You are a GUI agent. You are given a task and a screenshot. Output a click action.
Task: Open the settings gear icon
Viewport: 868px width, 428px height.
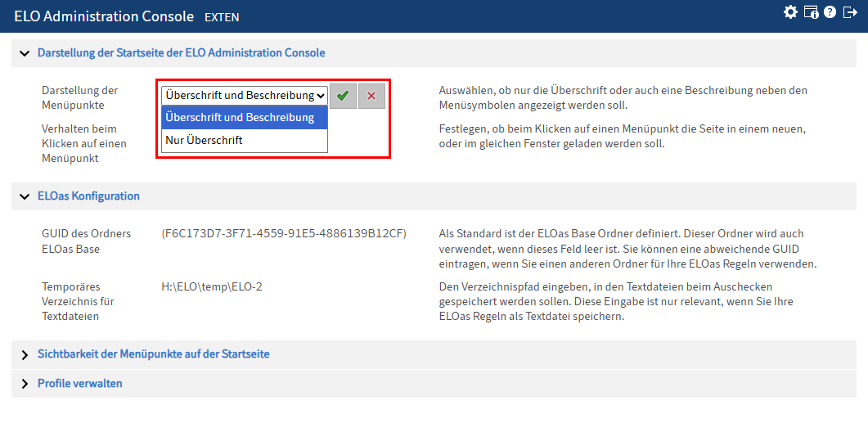[790, 11]
